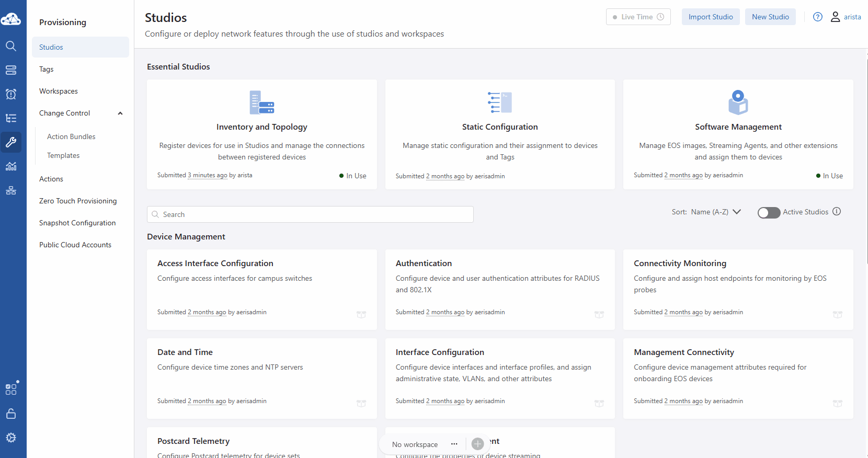
Task: Open the Static Configuration studio title
Action: coord(500,127)
